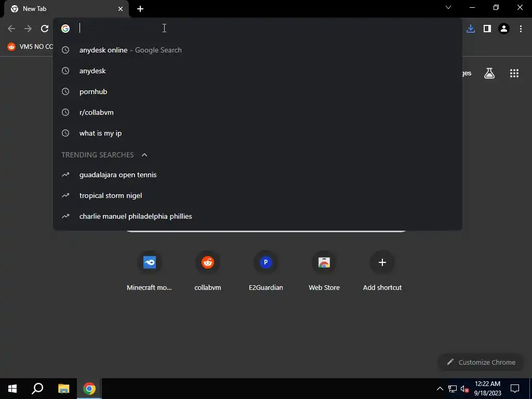
Task: Open Chrome three-dot menu
Action: pyautogui.click(x=521, y=29)
